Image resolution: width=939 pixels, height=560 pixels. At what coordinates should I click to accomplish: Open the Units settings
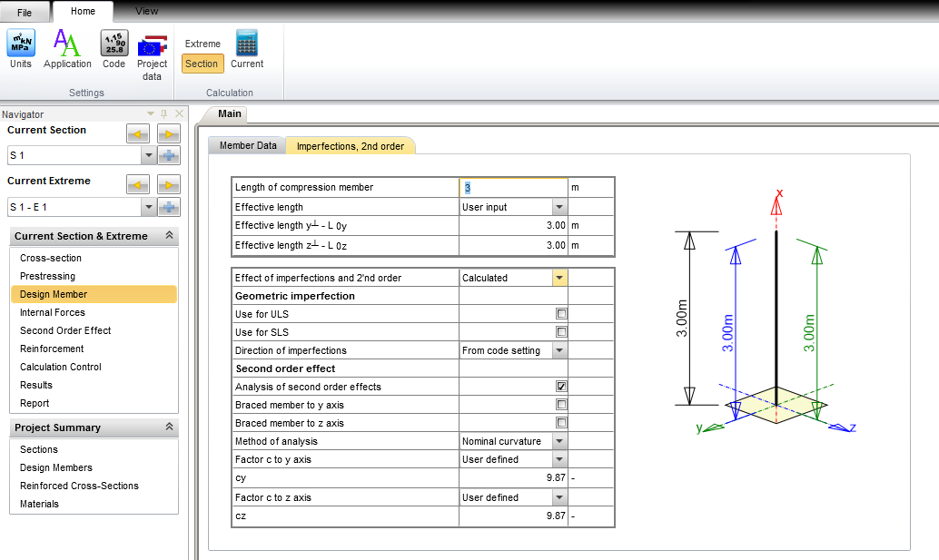point(20,50)
